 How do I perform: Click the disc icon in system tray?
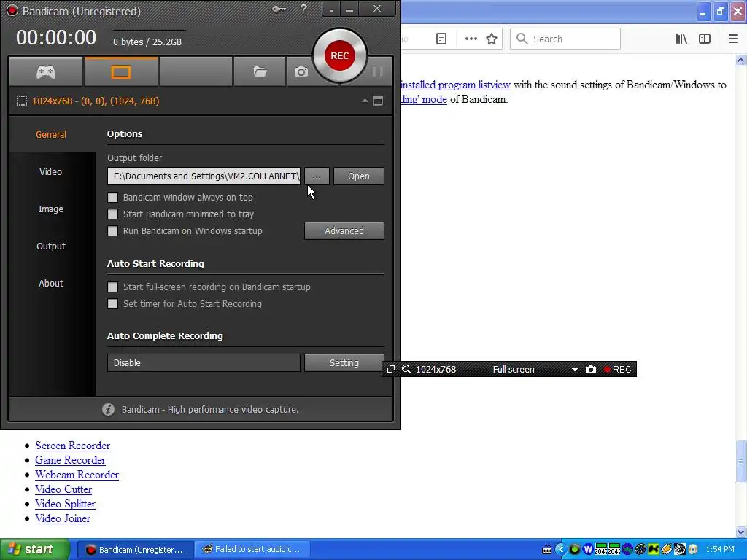point(693,550)
